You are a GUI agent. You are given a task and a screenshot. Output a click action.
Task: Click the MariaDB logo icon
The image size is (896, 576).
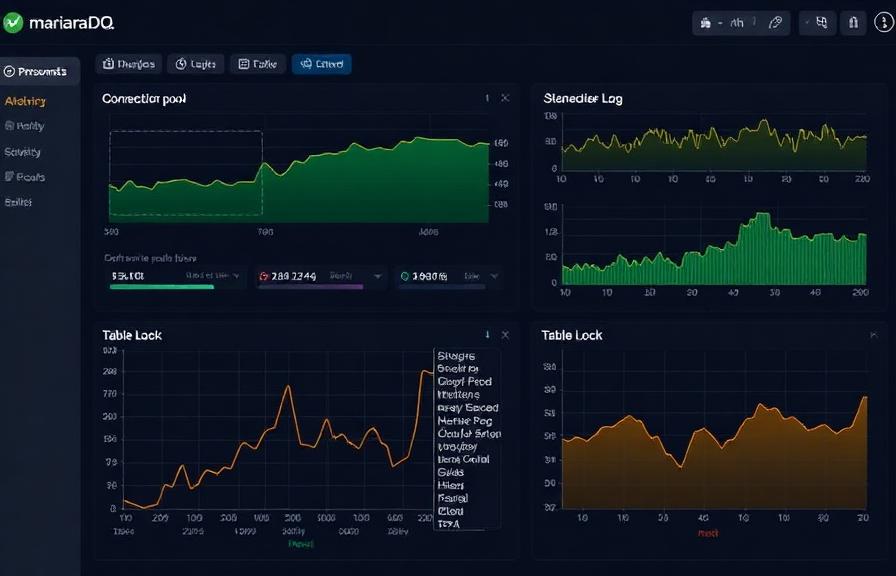(15, 20)
